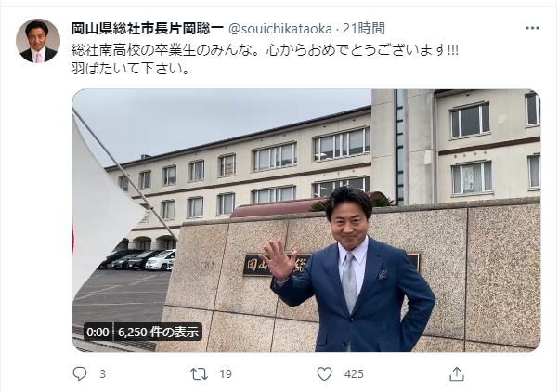Image resolution: width=559 pixels, height=392 pixels.
Task: Open the three-dot more options menu
Action: coord(532,28)
